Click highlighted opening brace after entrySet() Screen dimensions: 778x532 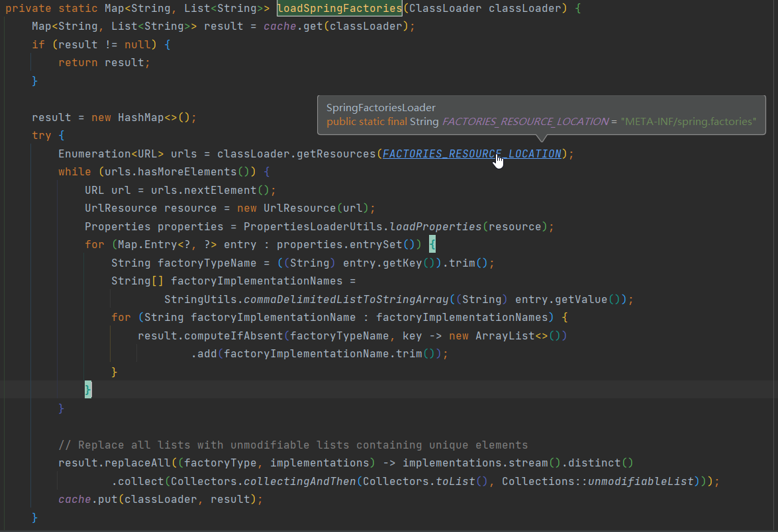[432, 244]
